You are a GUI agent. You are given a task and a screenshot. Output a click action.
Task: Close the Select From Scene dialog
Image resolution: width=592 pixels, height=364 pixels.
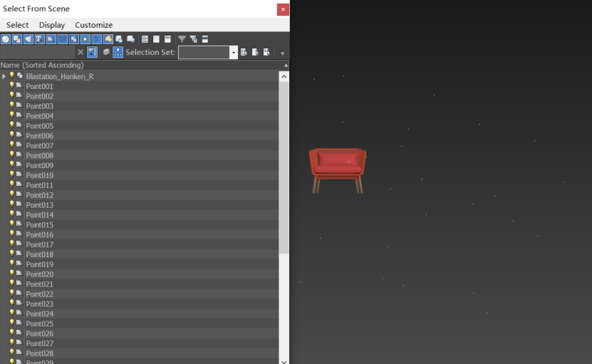pos(283,9)
